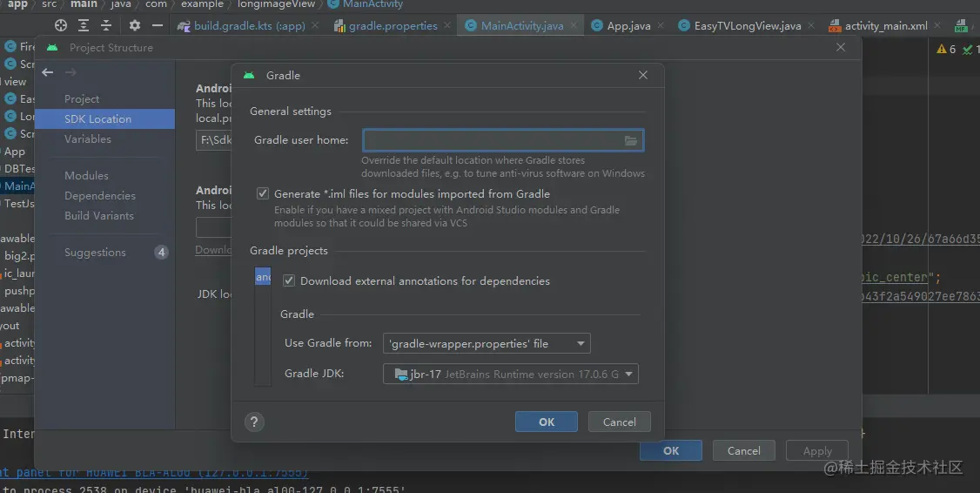Close the build.gradle.kts tab
The height and width of the screenshot is (493, 980).
(315, 25)
